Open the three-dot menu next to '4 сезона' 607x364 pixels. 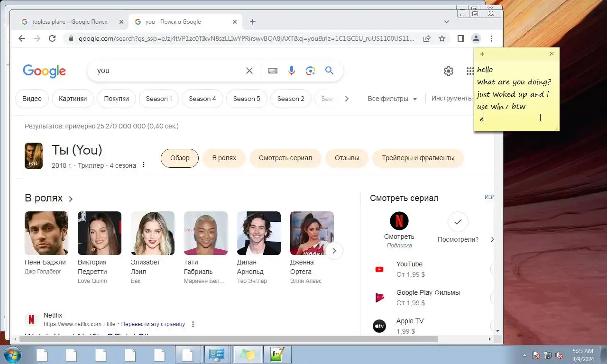144,165
